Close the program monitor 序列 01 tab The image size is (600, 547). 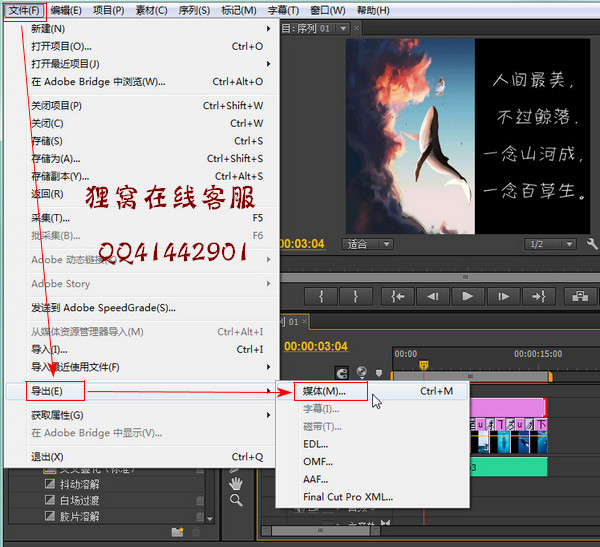(356, 28)
